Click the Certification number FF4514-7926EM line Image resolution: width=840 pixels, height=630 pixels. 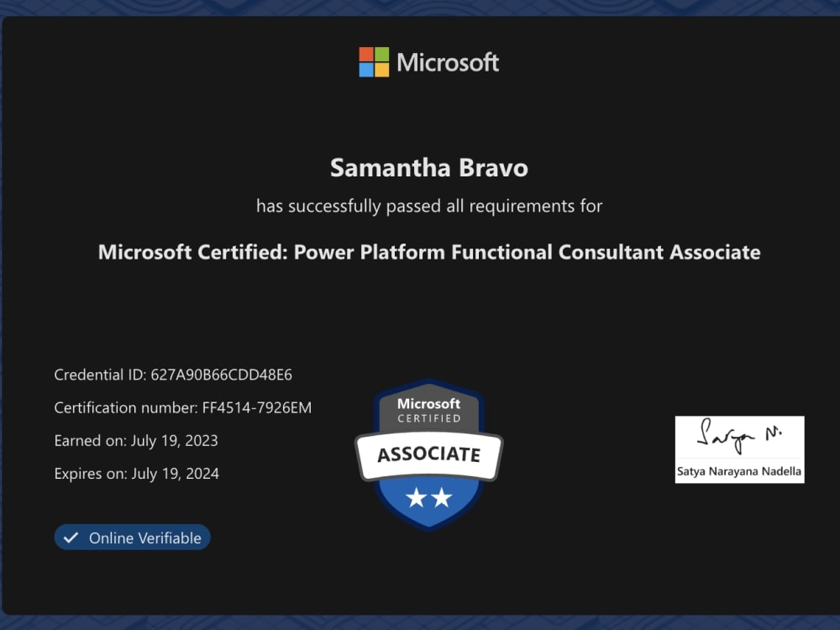(x=182, y=407)
